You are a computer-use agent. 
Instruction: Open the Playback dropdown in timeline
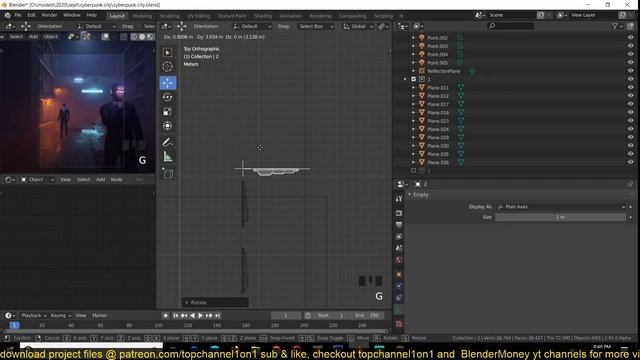coord(33,316)
